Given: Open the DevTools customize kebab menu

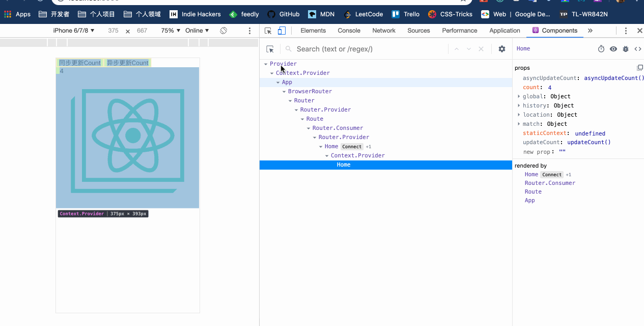Looking at the screenshot, I should 626,31.
